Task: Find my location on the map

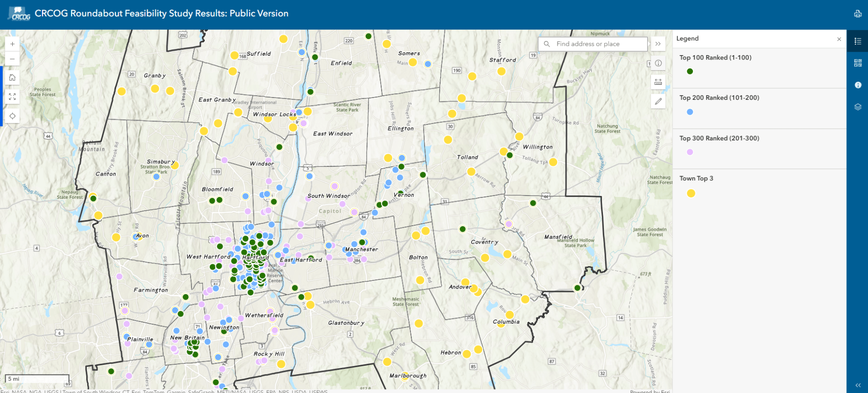Action: (x=12, y=116)
